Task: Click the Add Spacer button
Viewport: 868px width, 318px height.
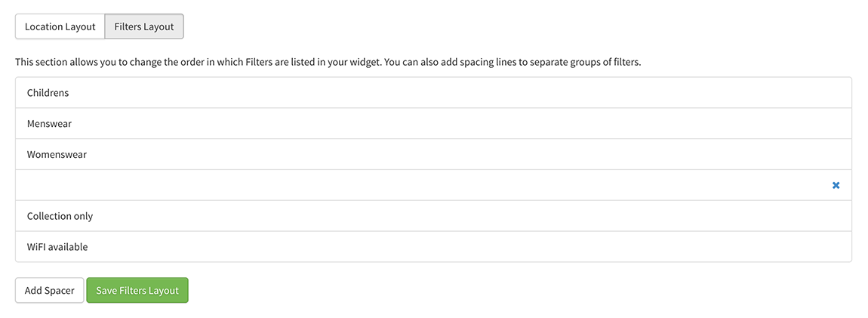Action: (49, 290)
